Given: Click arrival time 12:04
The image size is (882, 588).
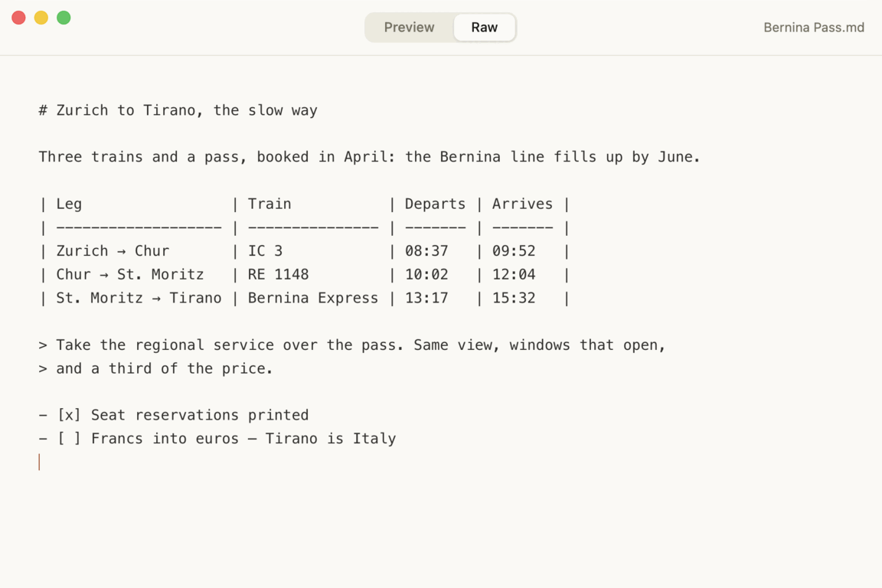Looking at the screenshot, I should point(514,275).
